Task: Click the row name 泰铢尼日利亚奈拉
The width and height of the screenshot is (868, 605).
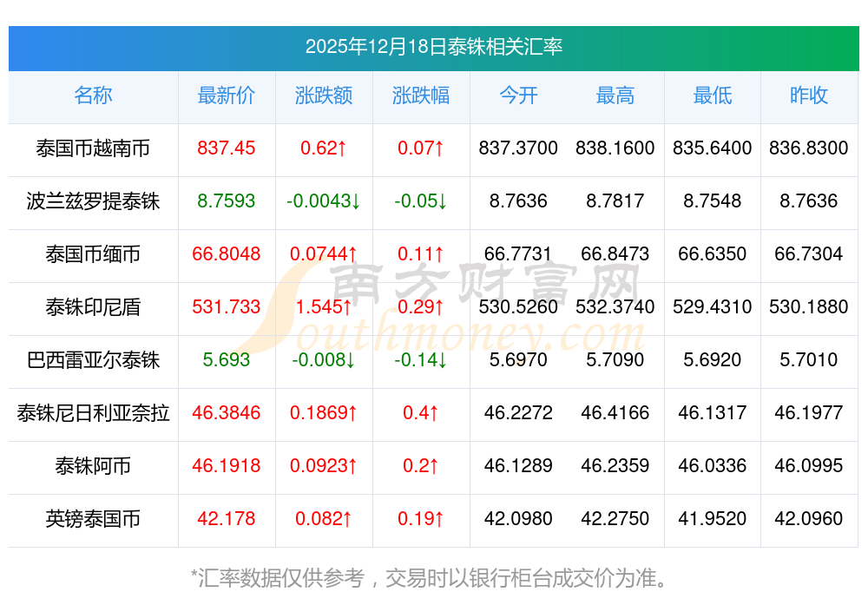Action: click(x=93, y=413)
